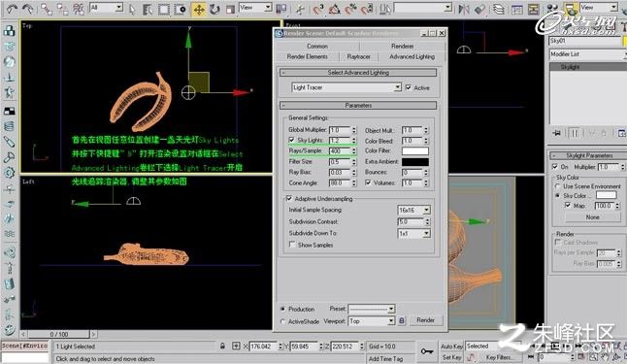Click the Render Scene teapot icon
627x364 pixels.
(571, 9)
